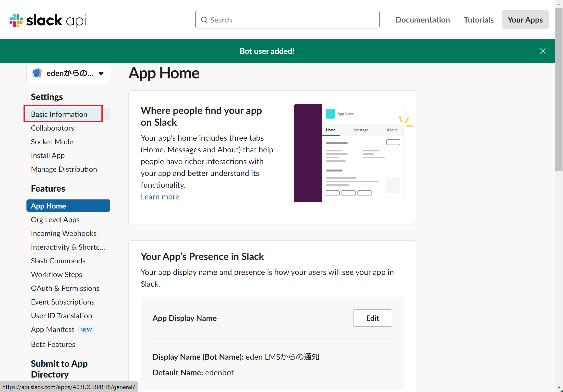
Task: Click Edit for App Display Name
Action: (x=372, y=318)
